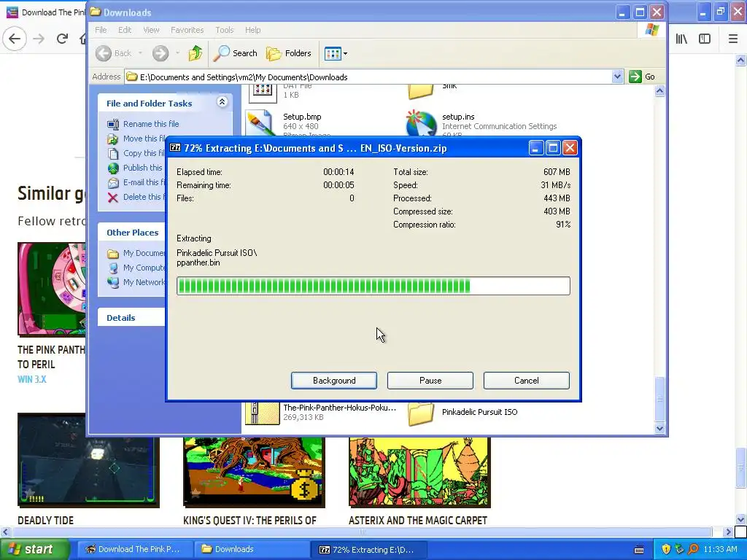Click the Copy this file icon

click(113, 153)
